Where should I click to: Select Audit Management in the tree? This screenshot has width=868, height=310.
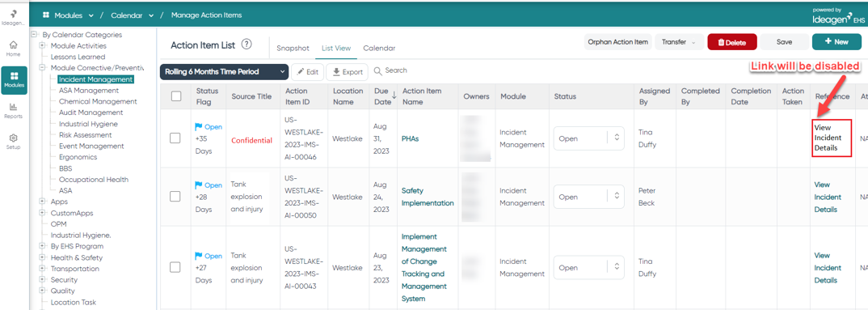coord(91,113)
